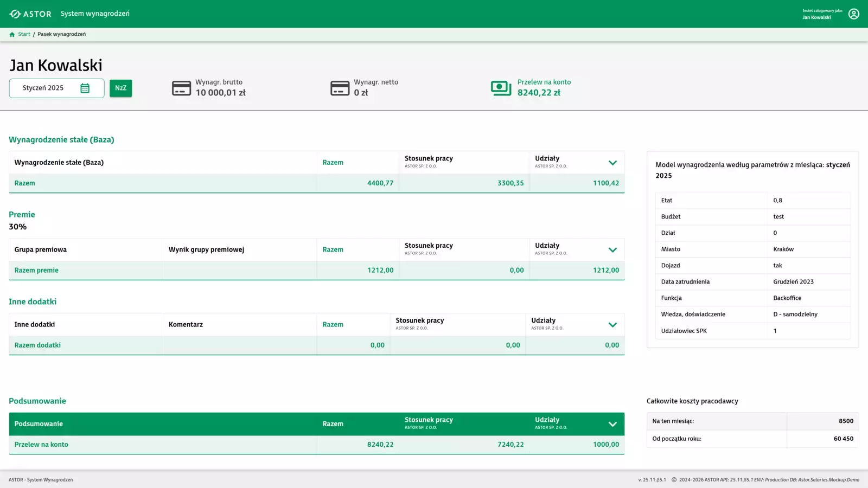Expand the Wynagrodzenie stałe (Baza) table chevron
This screenshot has width=868, height=488.
[612, 163]
